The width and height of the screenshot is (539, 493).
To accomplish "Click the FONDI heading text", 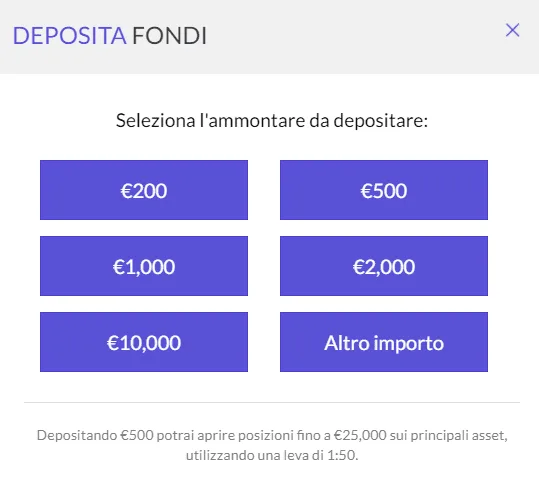I will point(169,35).
